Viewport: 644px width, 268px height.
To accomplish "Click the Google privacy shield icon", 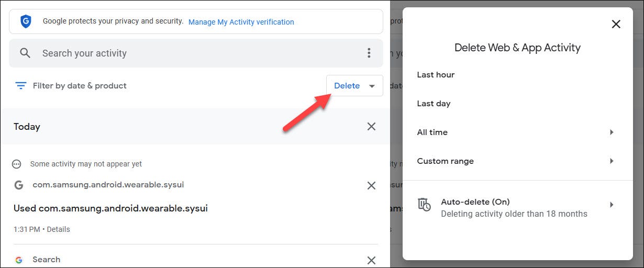I will click(25, 21).
